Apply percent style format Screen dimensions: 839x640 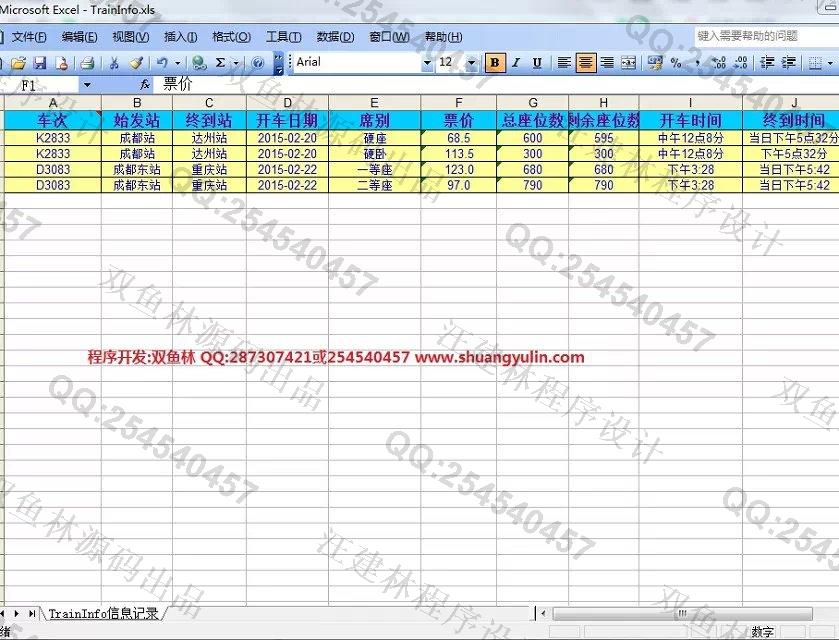pyautogui.click(x=676, y=63)
